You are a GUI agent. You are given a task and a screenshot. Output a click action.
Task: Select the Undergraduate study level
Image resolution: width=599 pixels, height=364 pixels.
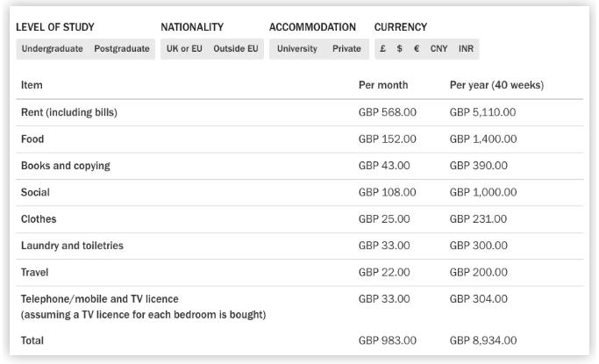[x=52, y=49]
